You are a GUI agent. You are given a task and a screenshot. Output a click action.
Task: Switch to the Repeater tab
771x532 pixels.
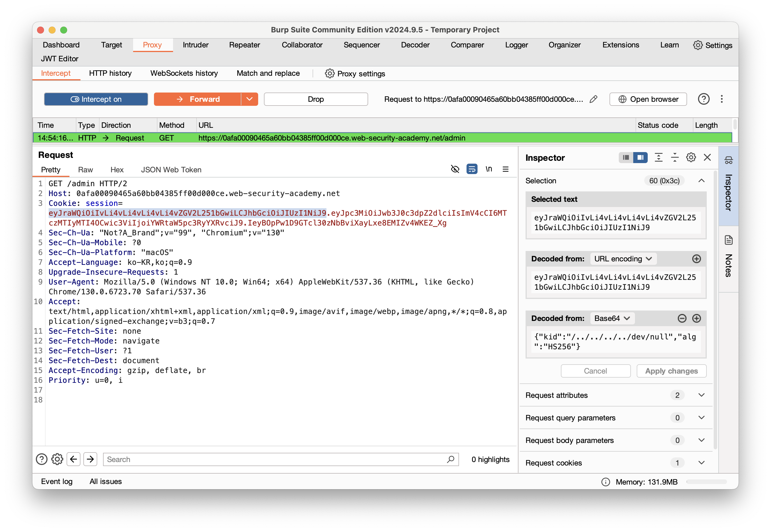[244, 45]
